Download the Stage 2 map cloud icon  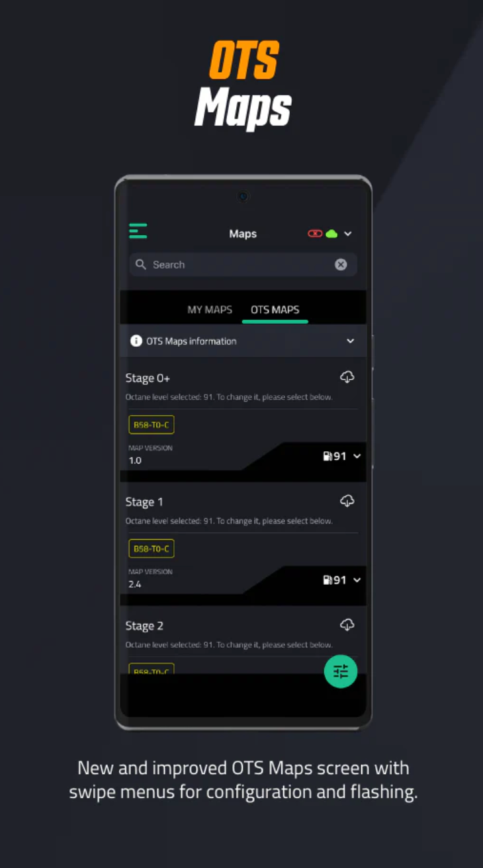[x=347, y=625]
